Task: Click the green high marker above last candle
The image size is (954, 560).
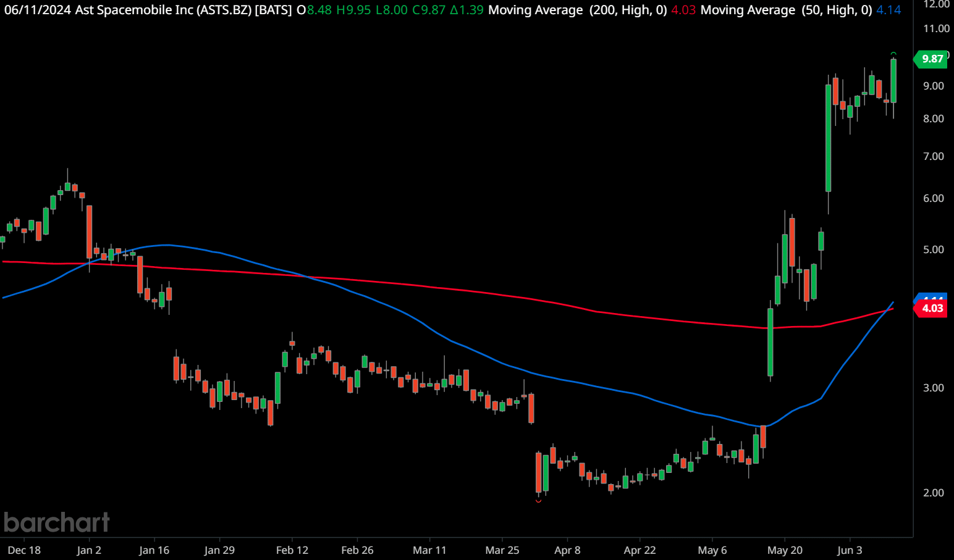Action: (893, 54)
